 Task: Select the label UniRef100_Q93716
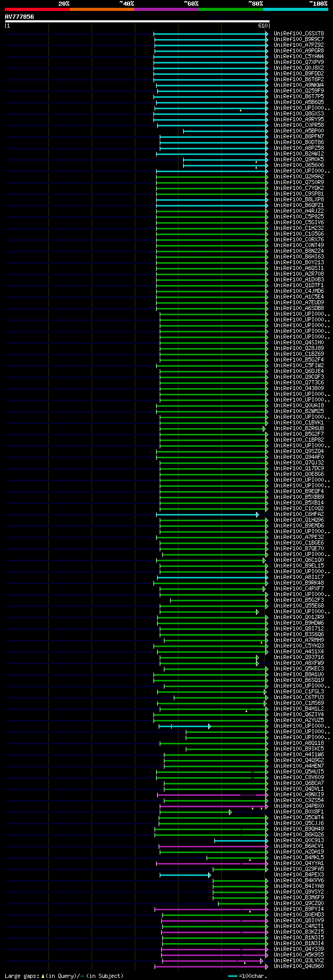[x=299, y=657]
